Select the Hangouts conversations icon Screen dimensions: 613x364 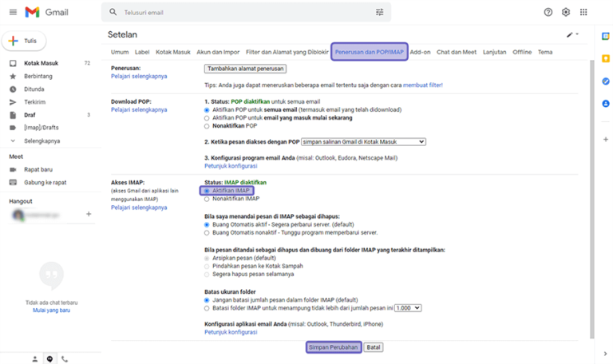[49, 359]
